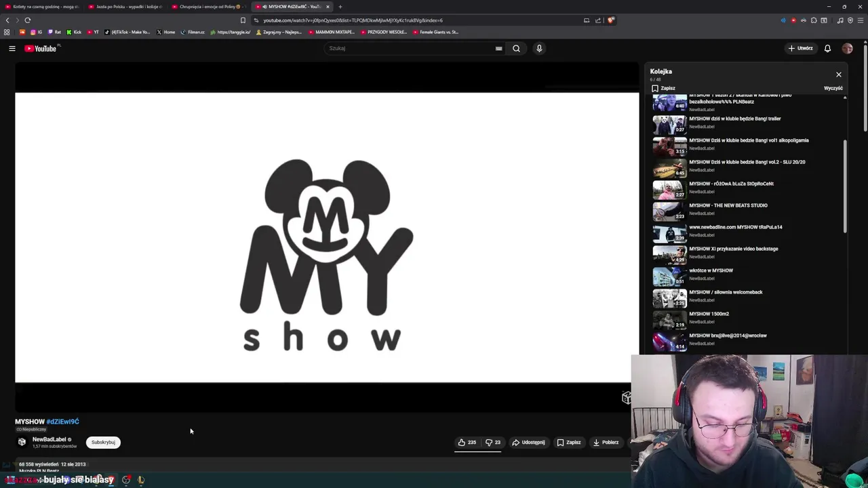The width and height of the screenshot is (868, 488).
Task: Like the video (235 thumbs up)
Action: [x=467, y=442]
